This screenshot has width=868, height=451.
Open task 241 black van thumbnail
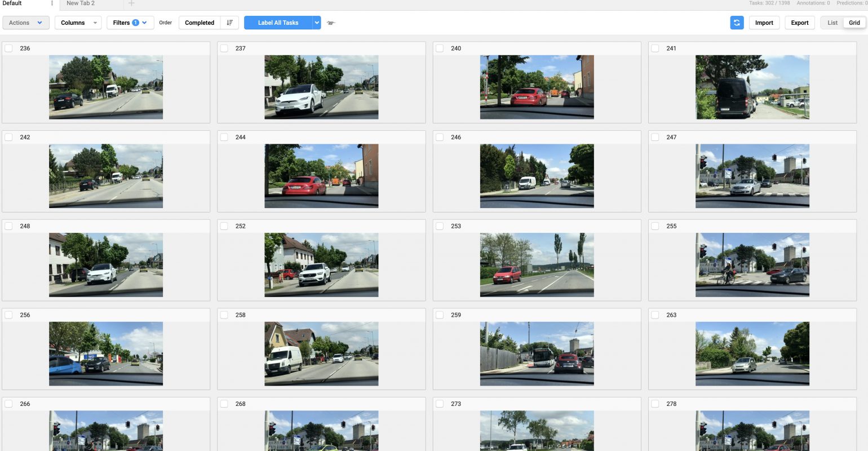click(x=752, y=87)
